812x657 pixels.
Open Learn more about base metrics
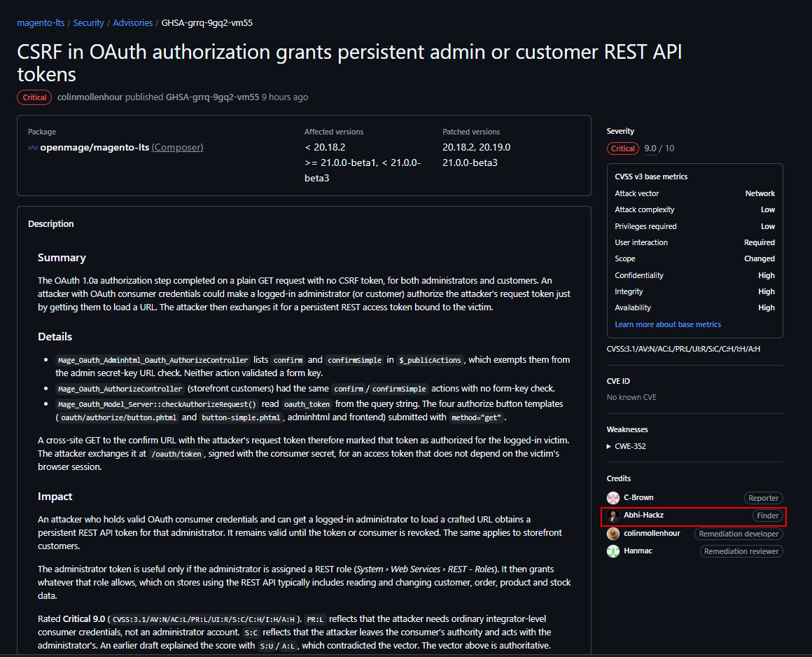coord(668,324)
